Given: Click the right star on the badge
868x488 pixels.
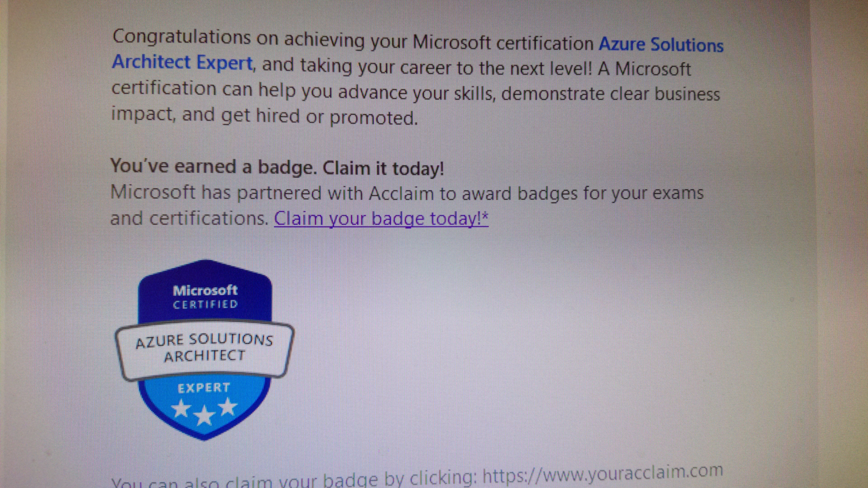Looking at the screenshot, I should coord(228,407).
